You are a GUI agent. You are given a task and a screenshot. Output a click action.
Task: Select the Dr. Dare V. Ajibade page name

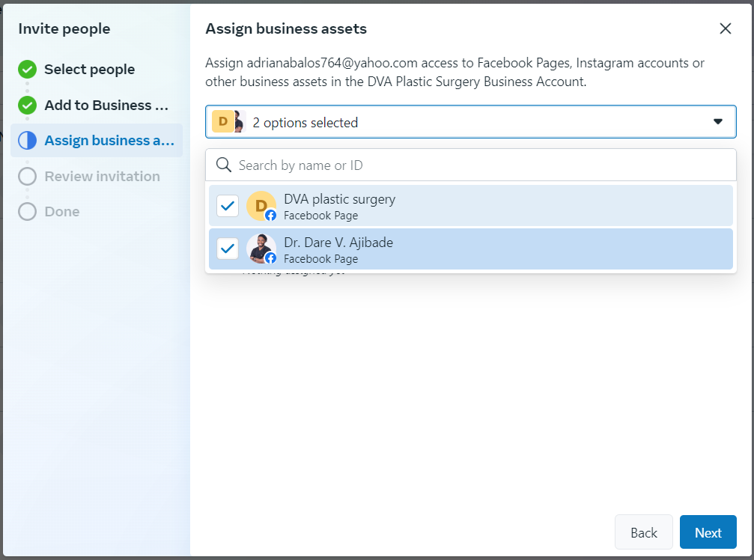(x=338, y=243)
